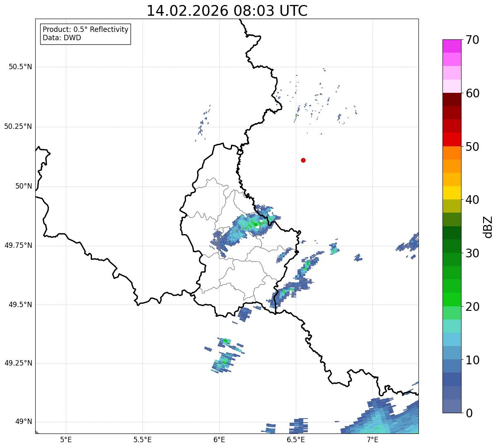Click the latitude label 49°N

pos(24,422)
